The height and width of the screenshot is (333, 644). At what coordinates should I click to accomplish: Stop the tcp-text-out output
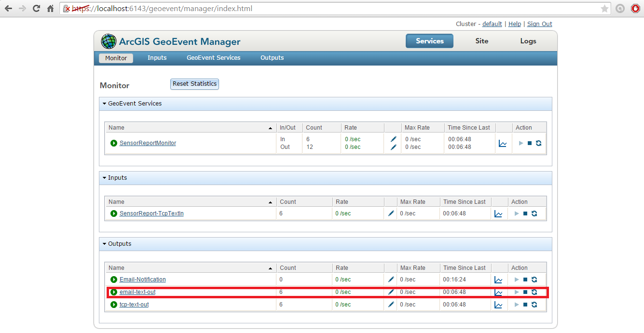pos(525,305)
